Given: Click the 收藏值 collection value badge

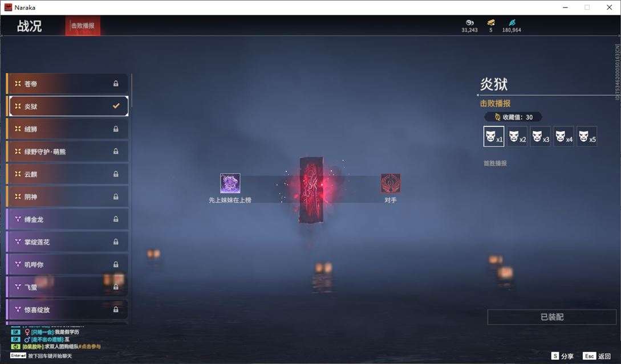Looking at the screenshot, I should [513, 117].
